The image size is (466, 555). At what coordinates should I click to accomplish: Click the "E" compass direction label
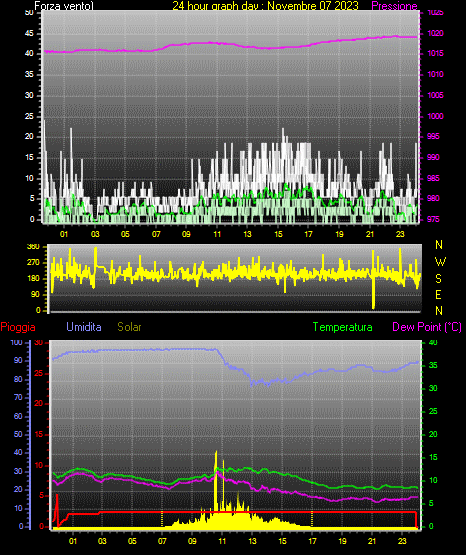tap(438, 294)
